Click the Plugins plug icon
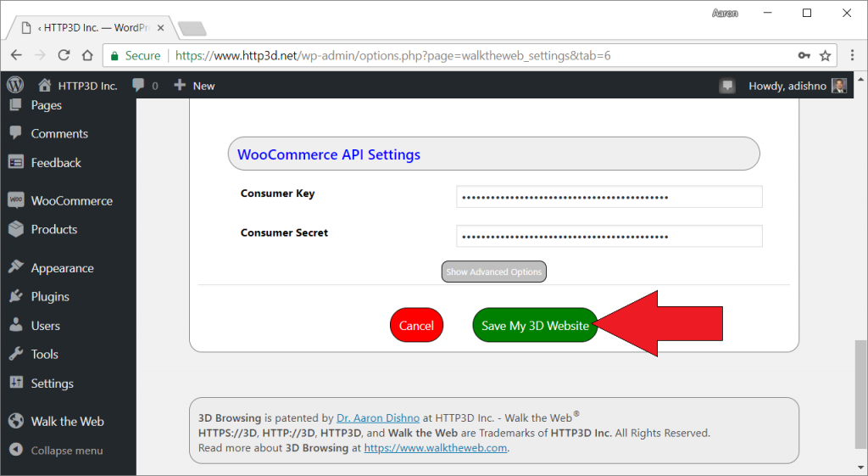This screenshot has height=476, width=868. click(16, 296)
